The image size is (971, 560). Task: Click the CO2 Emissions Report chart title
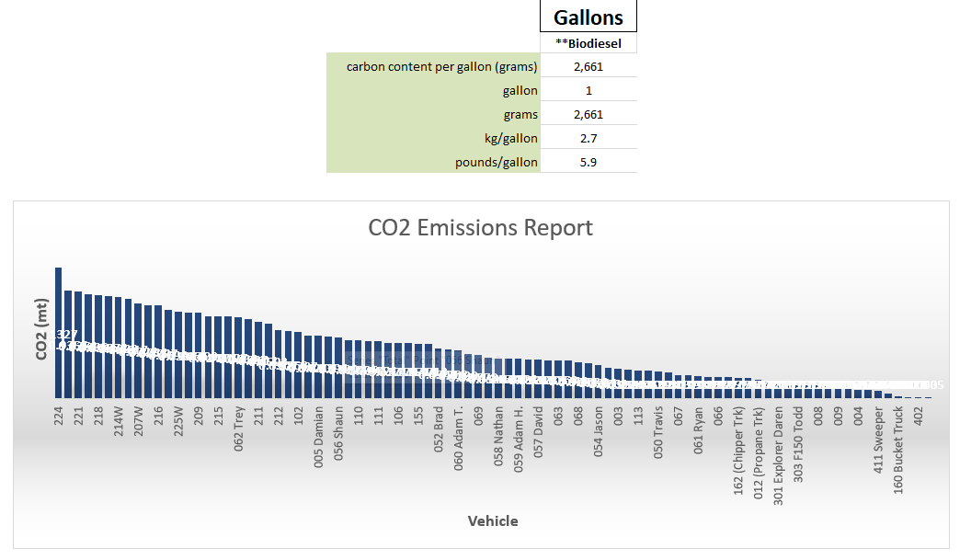(x=480, y=228)
